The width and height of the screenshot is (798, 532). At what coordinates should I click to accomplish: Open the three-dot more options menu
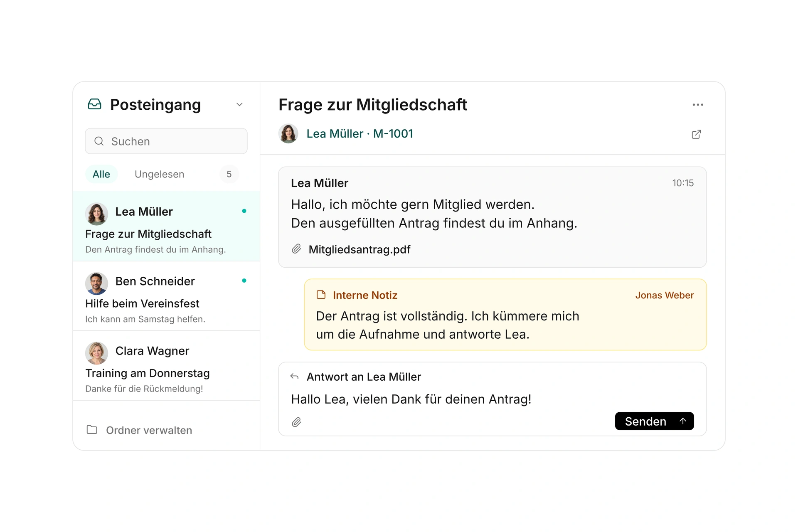coord(698,105)
